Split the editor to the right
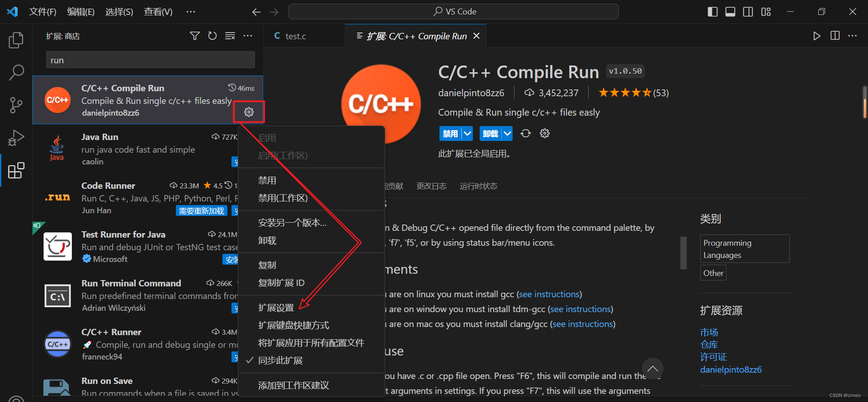Viewport: 868px width, 402px height. (x=835, y=36)
